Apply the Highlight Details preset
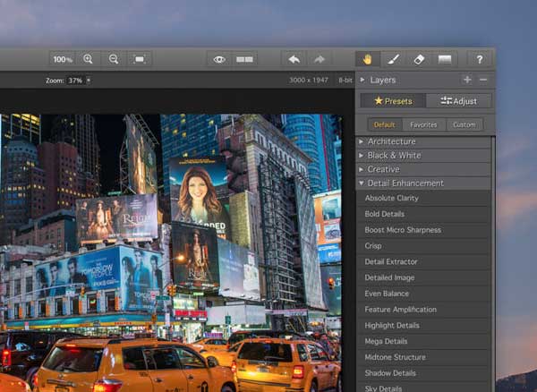 coord(423,325)
